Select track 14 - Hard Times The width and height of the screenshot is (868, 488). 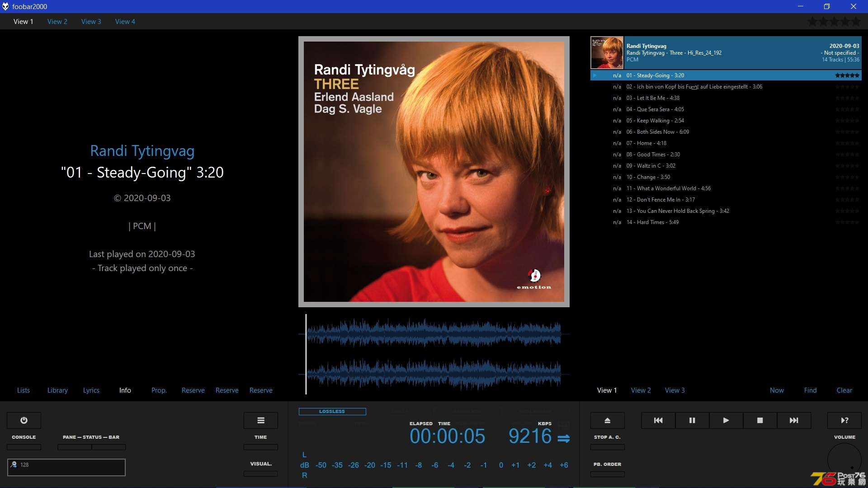pyautogui.click(x=726, y=222)
